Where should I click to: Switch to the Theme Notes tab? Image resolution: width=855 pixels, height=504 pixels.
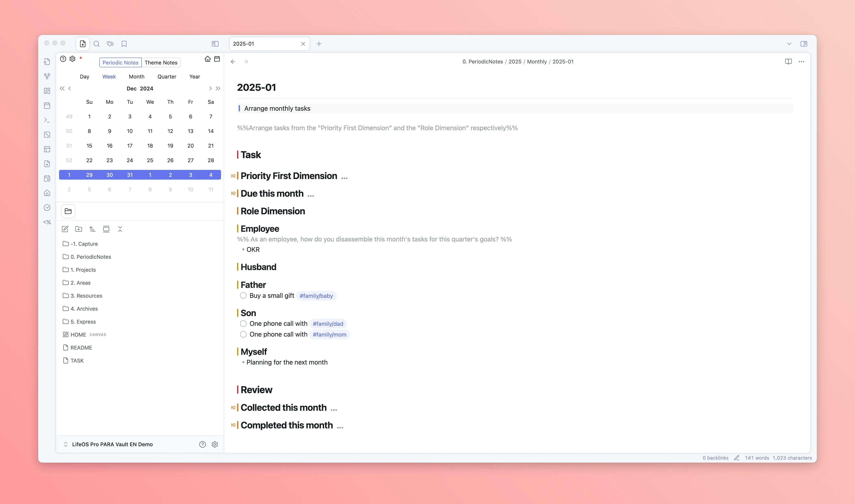point(161,62)
